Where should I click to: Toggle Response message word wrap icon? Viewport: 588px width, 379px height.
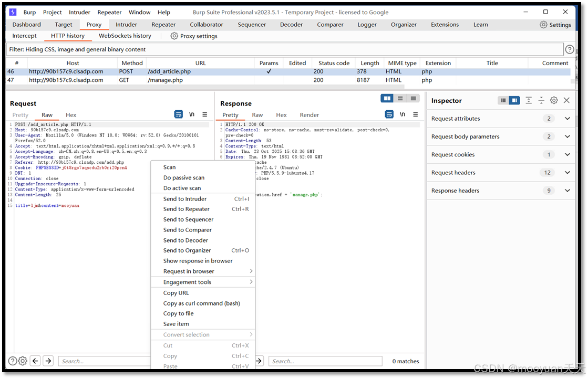point(389,114)
